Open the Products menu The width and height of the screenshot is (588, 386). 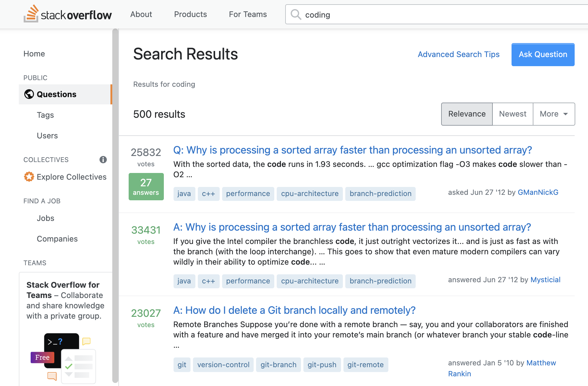click(x=191, y=14)
